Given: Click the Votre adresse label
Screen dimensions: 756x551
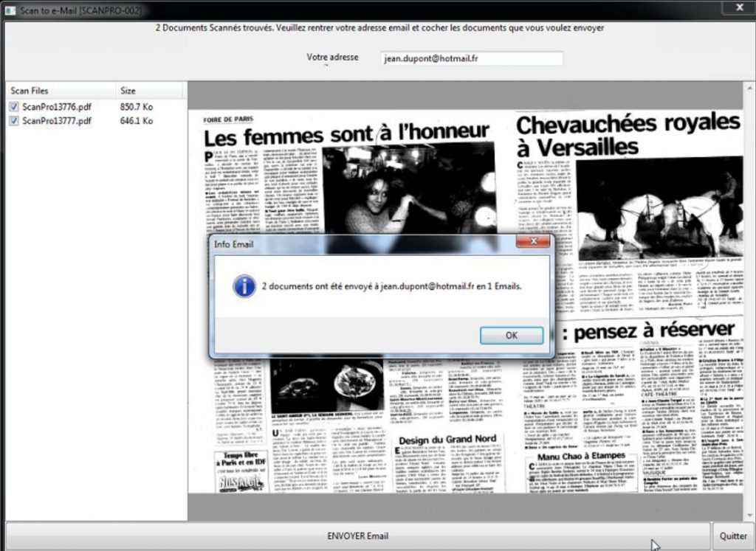Looking at the screenshot, I should click(x=332, y=58).
